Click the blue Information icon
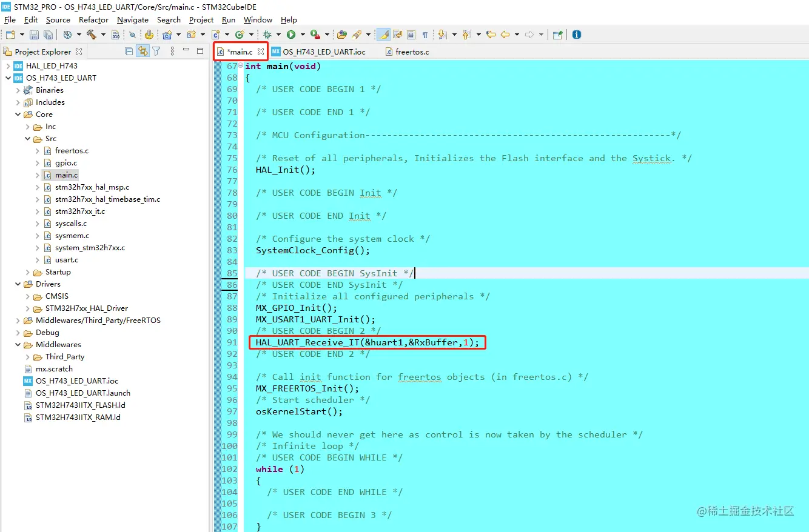Screen dimensions: 809x532 577,35
